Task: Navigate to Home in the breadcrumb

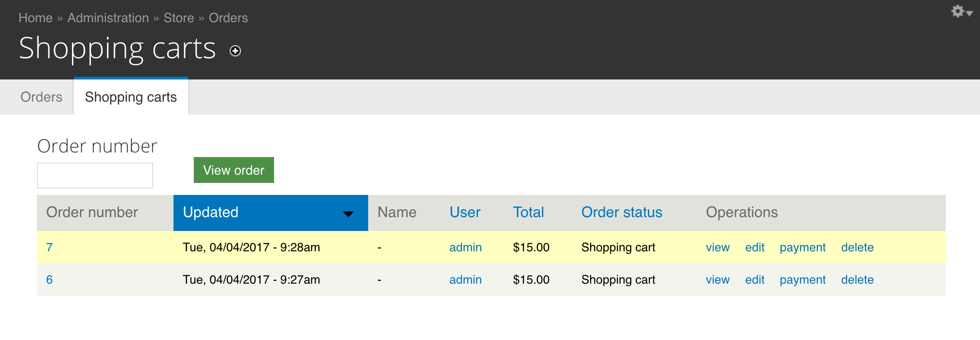Action: (x=36, y=18)
